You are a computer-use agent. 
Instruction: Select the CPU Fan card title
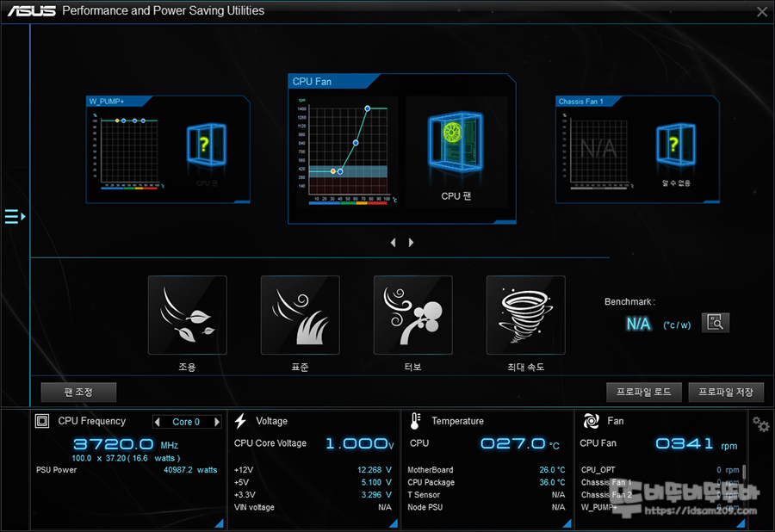click(x=312, y=82)
